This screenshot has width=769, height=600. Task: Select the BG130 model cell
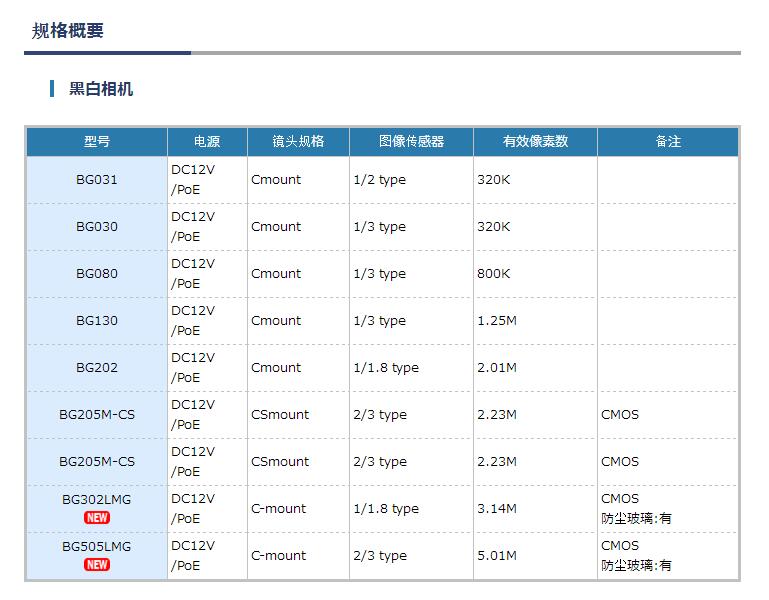pos(97,321)
